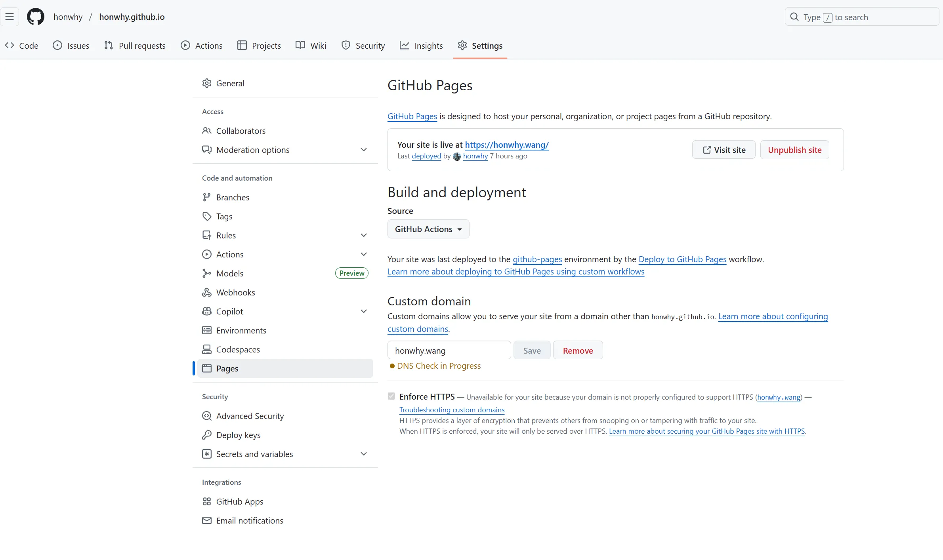Click the Branches git-branch icon

click(x=206, y=197)
